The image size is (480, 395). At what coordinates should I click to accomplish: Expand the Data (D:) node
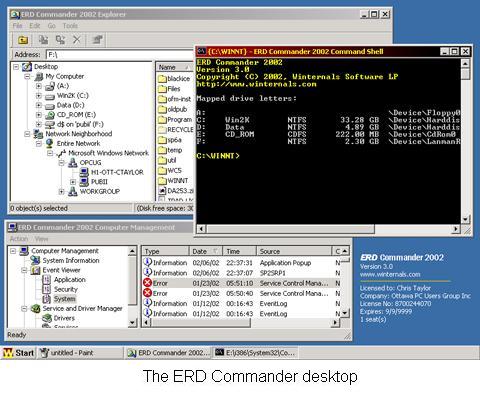(39, 105)
